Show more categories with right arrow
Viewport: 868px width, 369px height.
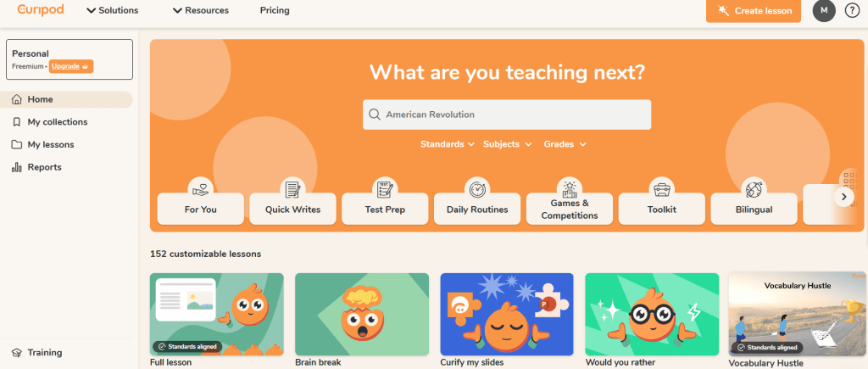tap(844, 196)
